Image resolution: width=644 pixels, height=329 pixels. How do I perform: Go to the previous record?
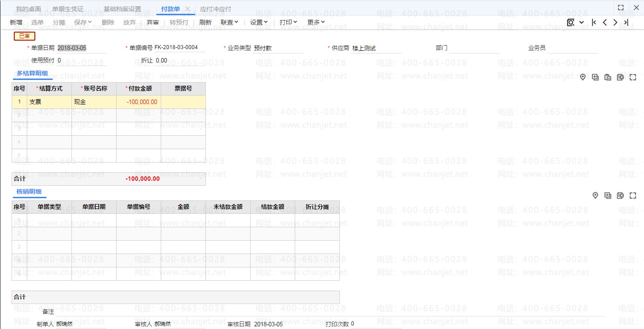[x=605, y=22]
